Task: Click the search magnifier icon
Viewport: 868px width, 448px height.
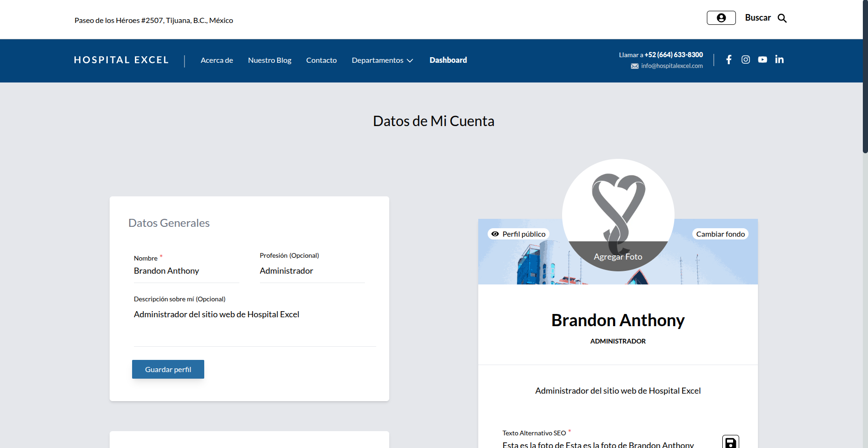Action: [x=782, y=18]
